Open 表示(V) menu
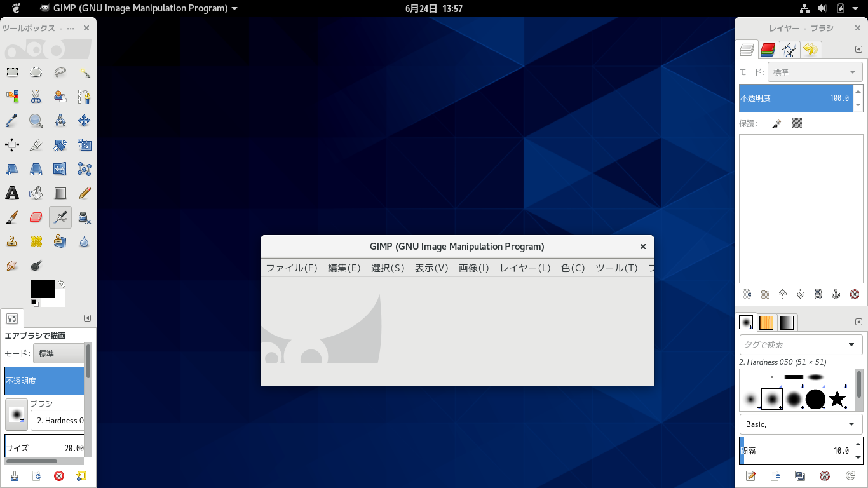 tap(431, 268)
